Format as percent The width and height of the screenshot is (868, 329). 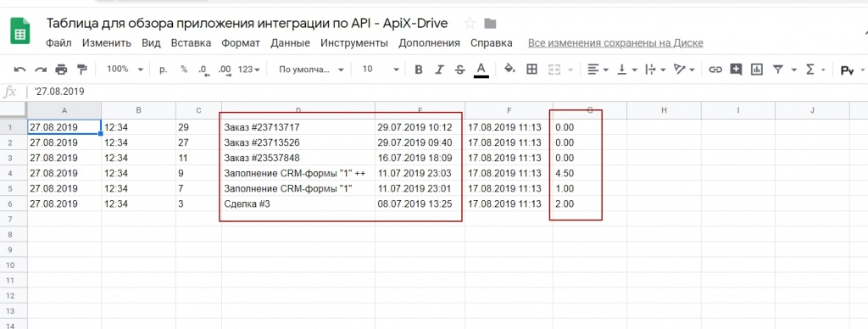[184, 70]
